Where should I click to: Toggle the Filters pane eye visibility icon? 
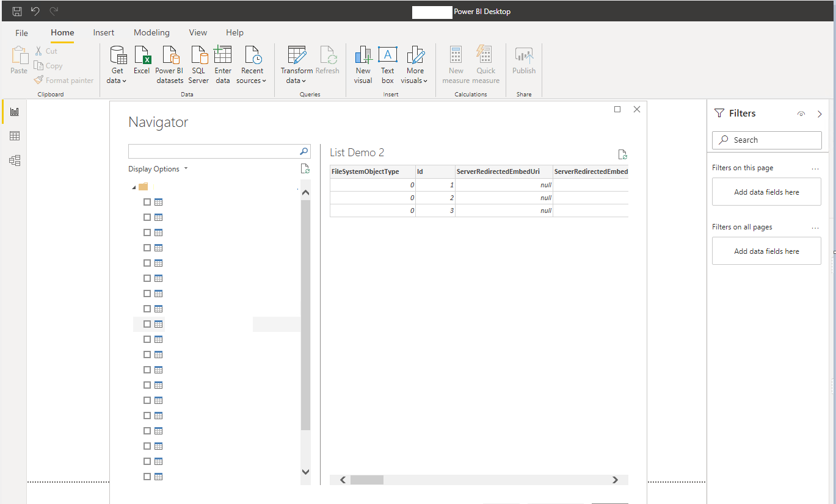(x=801, y=114)
